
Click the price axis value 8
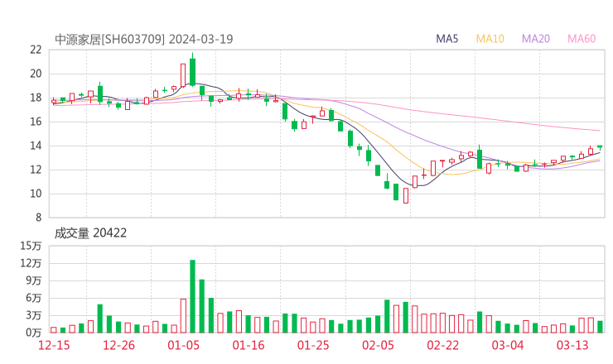coord(38,218)
